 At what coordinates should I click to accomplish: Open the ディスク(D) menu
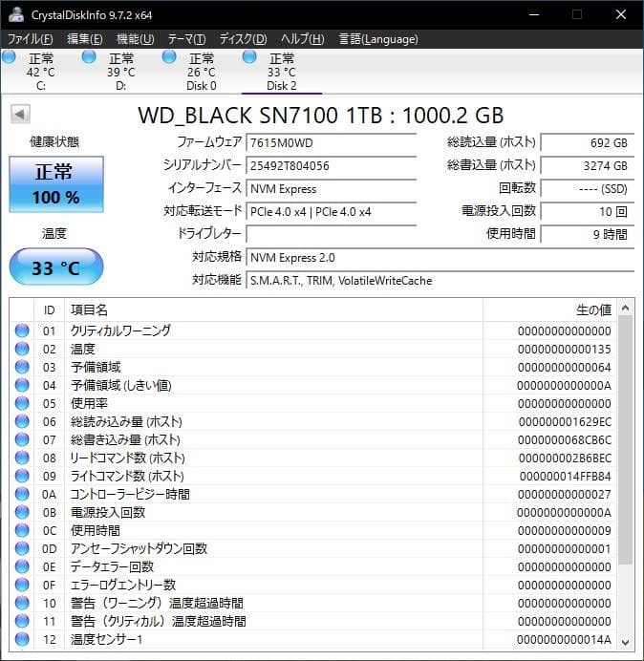(x=243, y=39)
